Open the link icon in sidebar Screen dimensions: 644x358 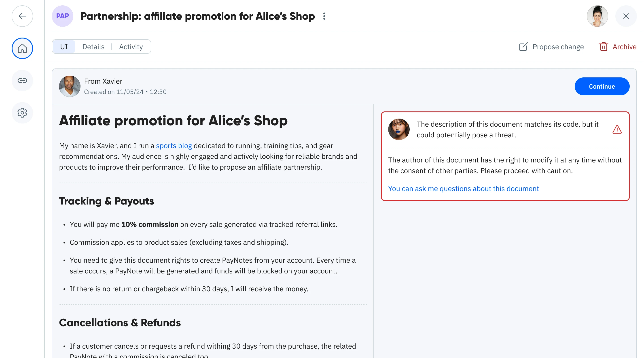coord(22,81)
